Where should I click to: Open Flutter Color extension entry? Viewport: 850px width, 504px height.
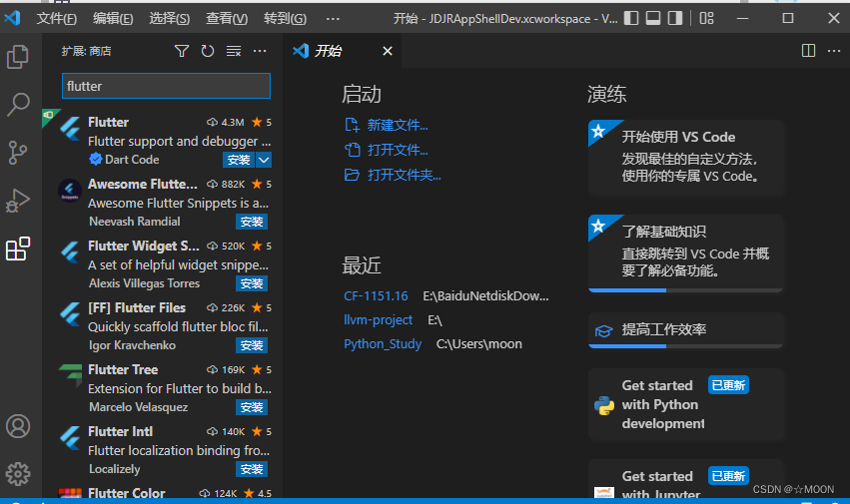[162, 490]
